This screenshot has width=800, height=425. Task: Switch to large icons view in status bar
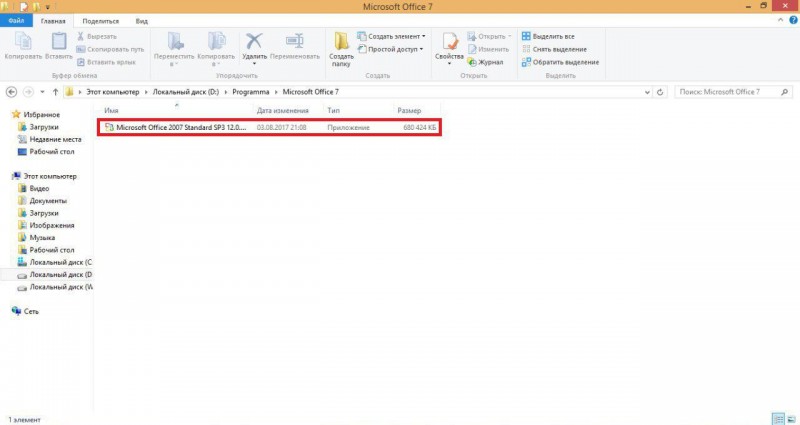pos(791,419)
